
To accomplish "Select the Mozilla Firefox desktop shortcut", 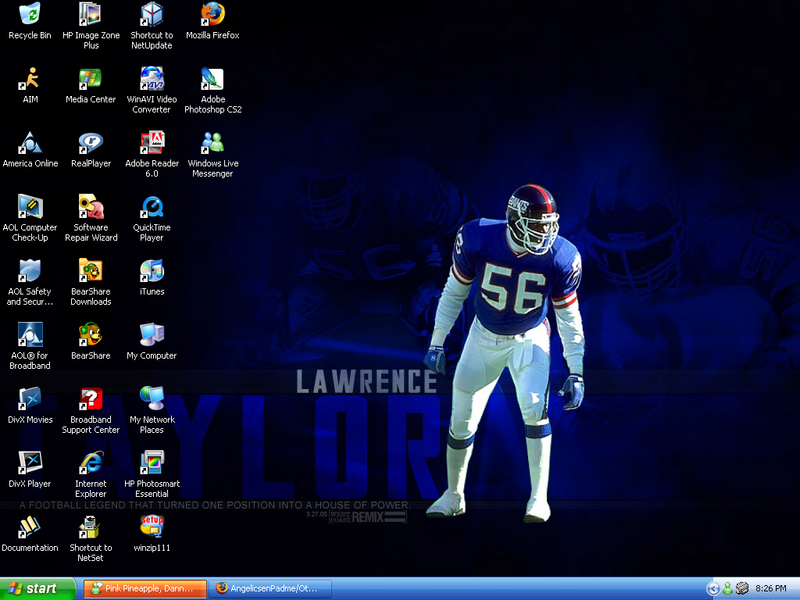I will click(212, 15).
